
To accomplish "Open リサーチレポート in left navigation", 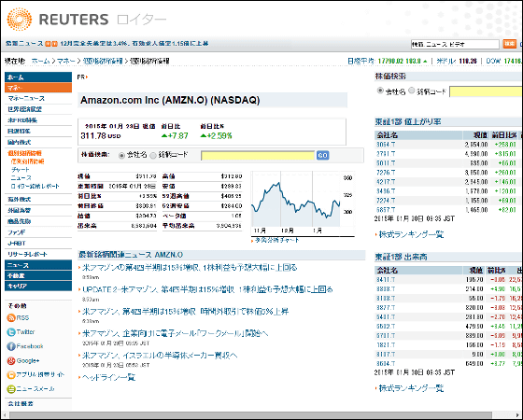I will pos(27,254).
